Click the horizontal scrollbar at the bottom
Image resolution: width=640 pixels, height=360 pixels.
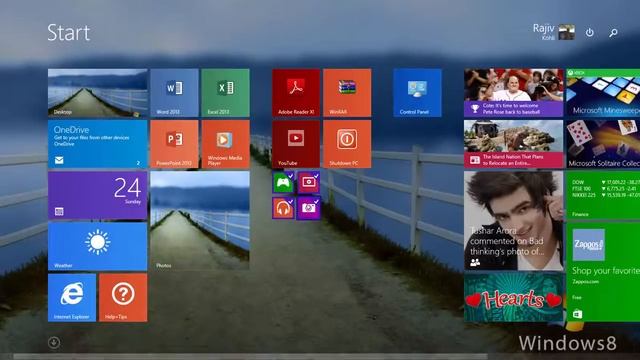(x=250, y=356)
